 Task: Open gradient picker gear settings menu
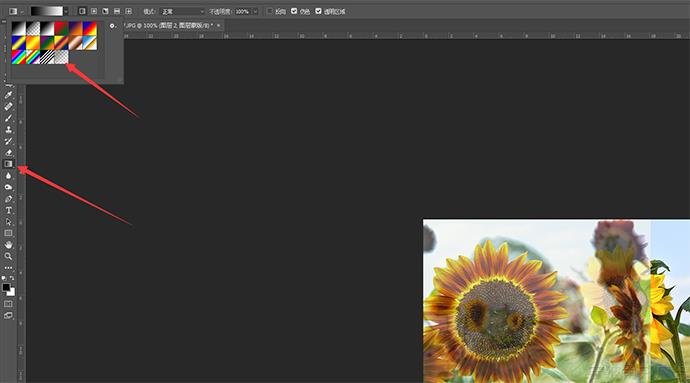tap(112, 26)
